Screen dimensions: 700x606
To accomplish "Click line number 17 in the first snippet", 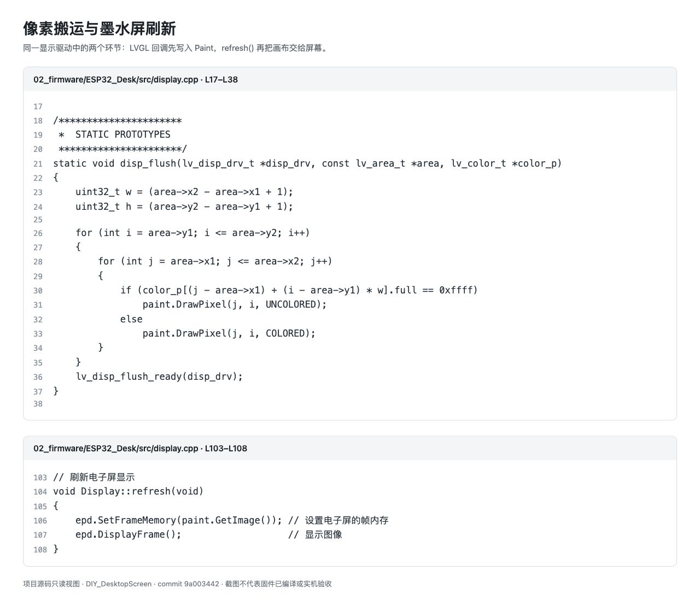I will tap(38, 107).
